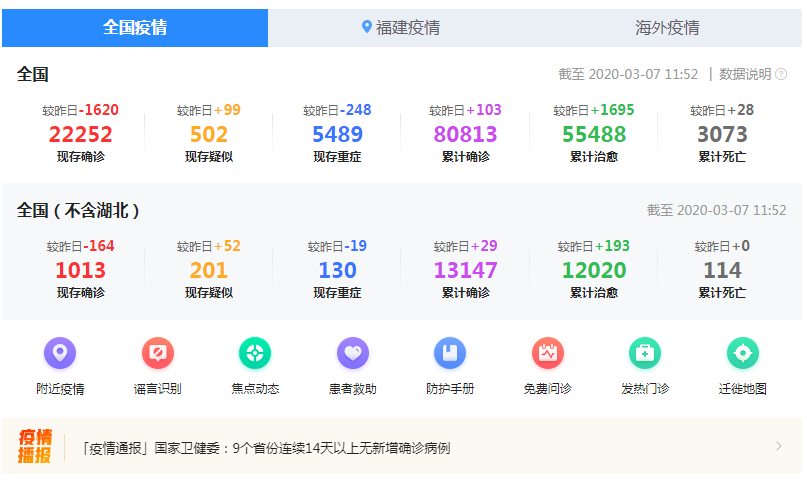Click the 较昨日+193 change text
Viewport: 807px width, 482px height.
[594, 246]
